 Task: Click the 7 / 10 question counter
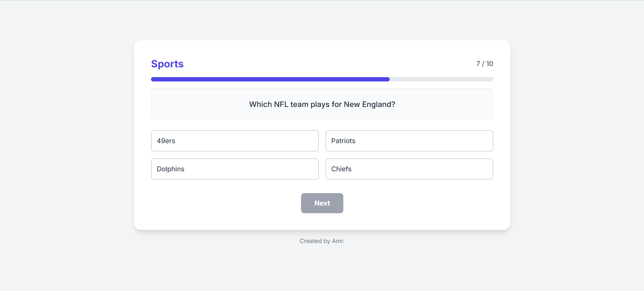coord(484,64)
